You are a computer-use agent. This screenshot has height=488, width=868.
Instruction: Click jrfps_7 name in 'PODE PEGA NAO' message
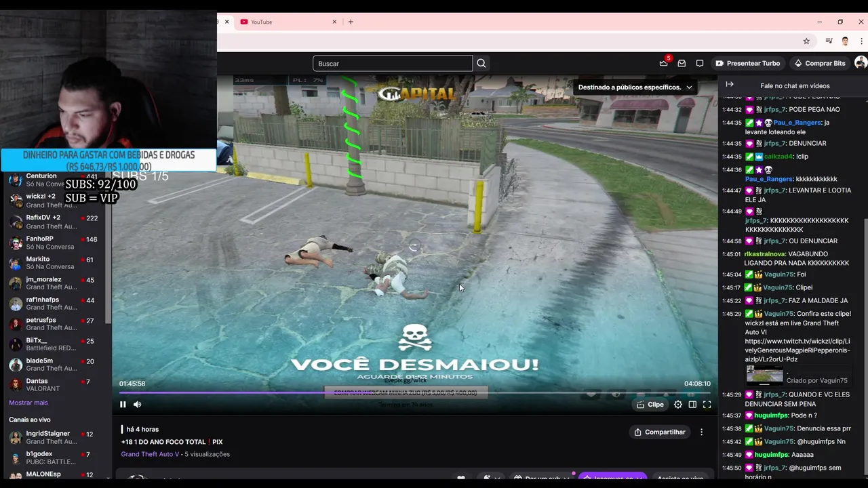click(x=774, y=109)
